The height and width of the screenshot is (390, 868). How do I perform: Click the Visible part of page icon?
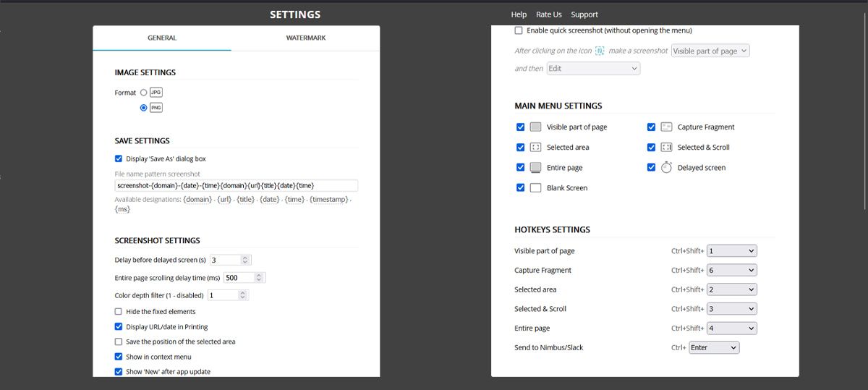(535, 127)
